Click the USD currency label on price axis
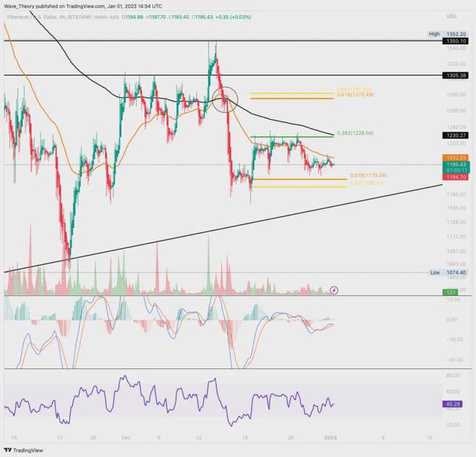 [x=451, y=16]
